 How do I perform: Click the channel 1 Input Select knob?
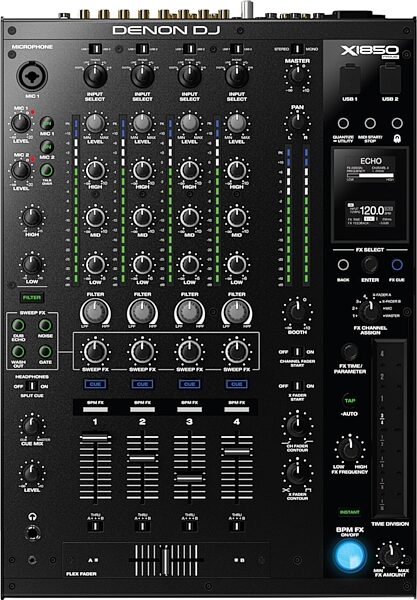pos(95,76)
